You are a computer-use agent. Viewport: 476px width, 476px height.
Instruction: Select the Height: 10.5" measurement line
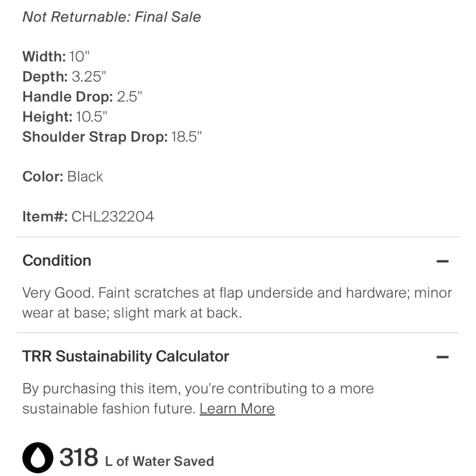pos(65,117)
